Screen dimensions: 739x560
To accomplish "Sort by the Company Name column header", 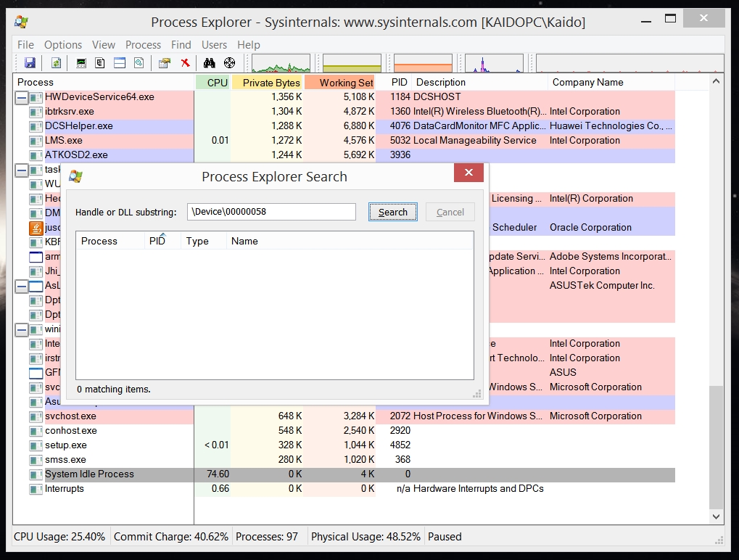I will coord(611,83).
